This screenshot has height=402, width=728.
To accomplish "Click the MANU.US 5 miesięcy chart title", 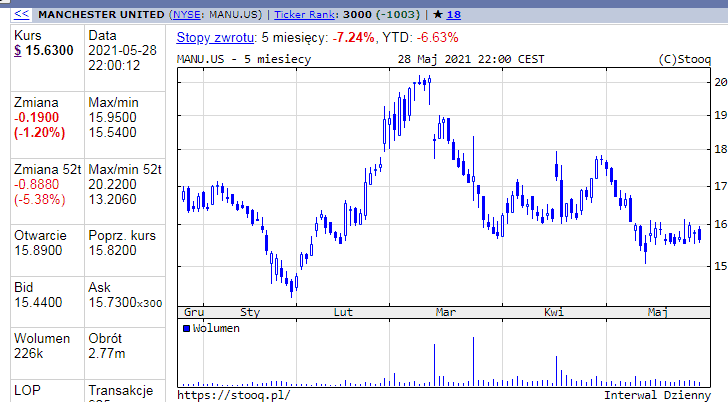I will pos(243,59).
